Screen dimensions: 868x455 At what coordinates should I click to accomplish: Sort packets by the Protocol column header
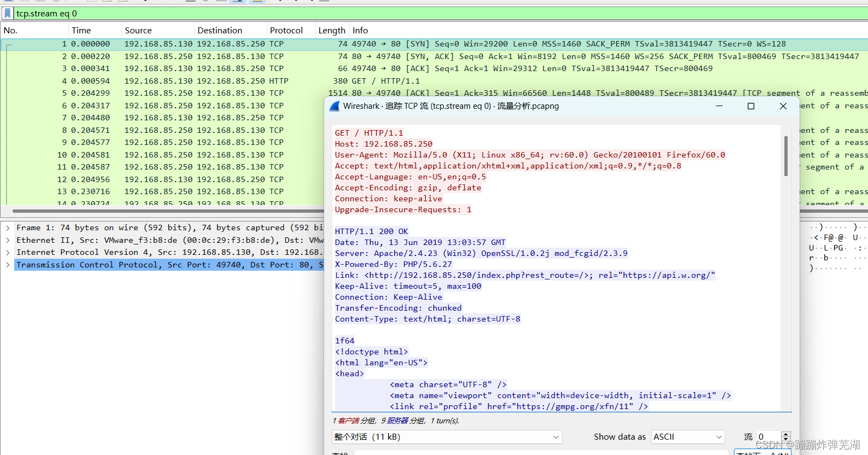[x=291, y=31]
